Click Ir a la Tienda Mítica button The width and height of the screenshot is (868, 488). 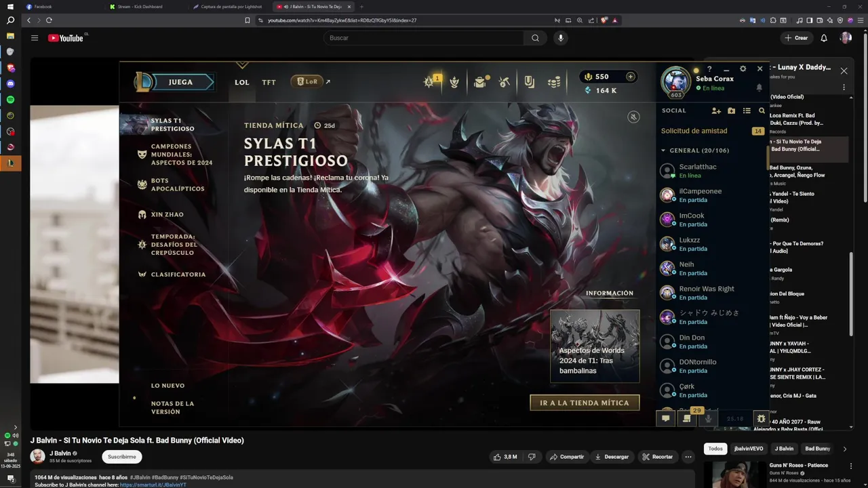[x=585, y=403]
